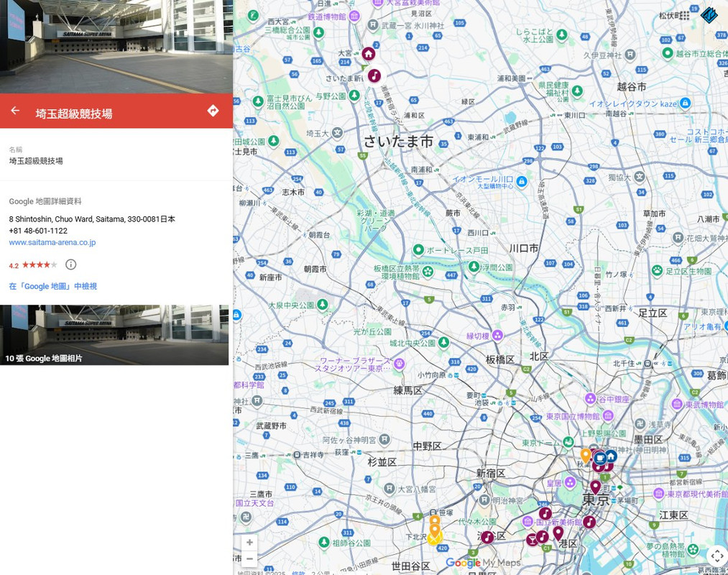Click 足立区生物園 zoo icon
The image size is (728, 575).
[657, 270]
